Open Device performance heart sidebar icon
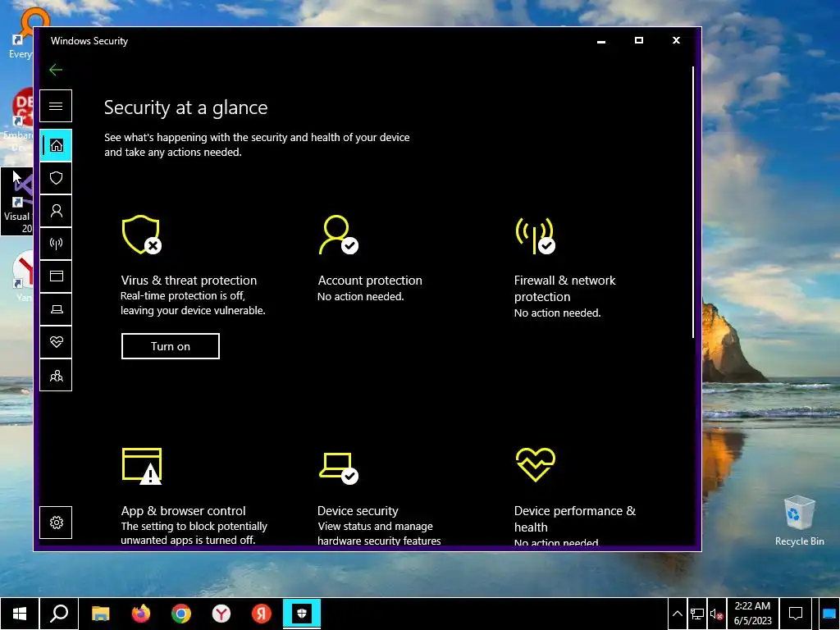 tap(56, 342)
